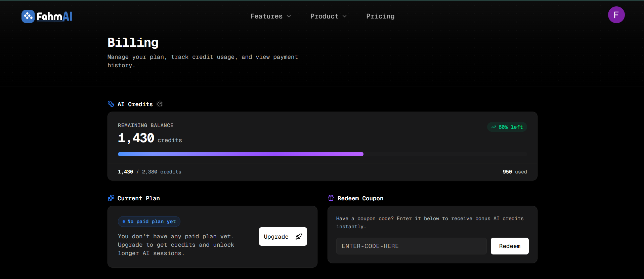Click the Current Plan sparkle icon
644x279 pixels.
point(111,198)
